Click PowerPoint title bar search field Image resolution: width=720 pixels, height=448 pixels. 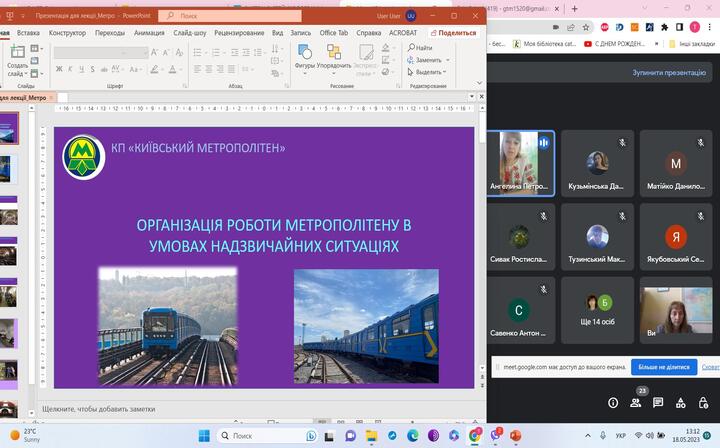(230, 16)
